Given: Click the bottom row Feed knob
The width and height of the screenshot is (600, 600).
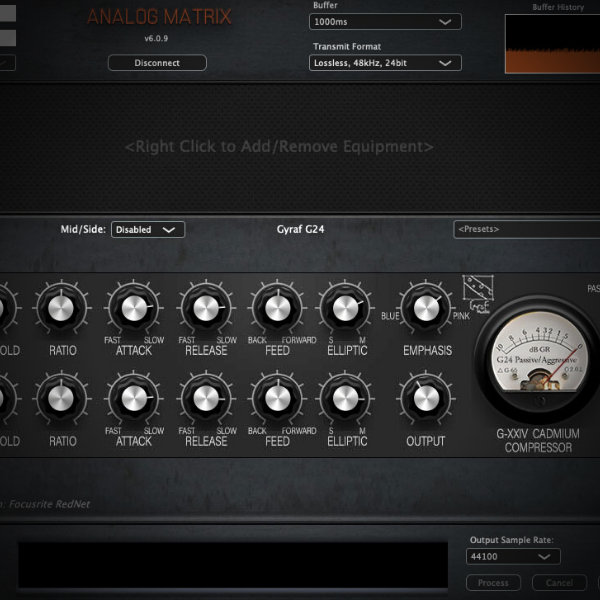Looking at the screenshot, I should [x=277, y=398].
